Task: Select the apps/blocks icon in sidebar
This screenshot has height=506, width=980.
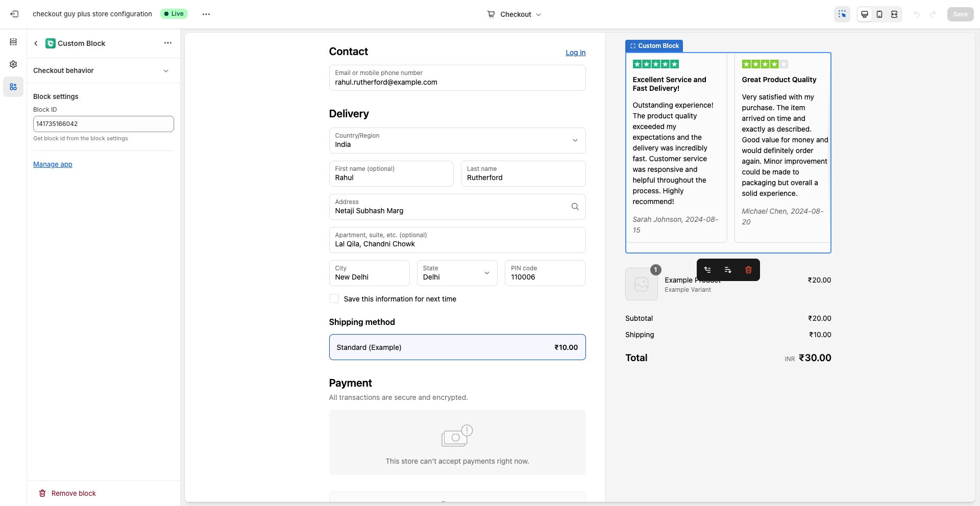Action: [13, 87]
